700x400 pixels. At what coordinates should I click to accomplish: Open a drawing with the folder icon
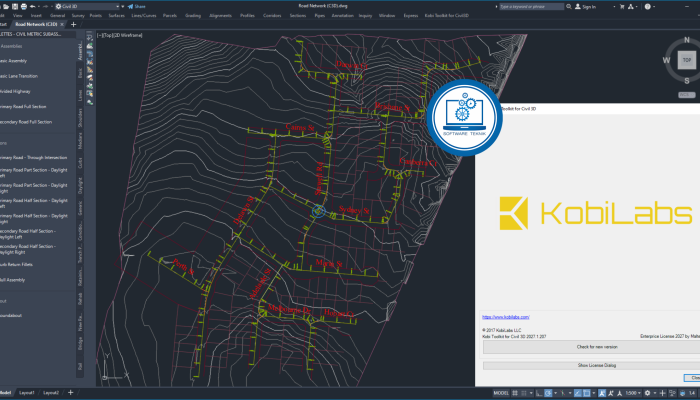(x=7, y=6)
